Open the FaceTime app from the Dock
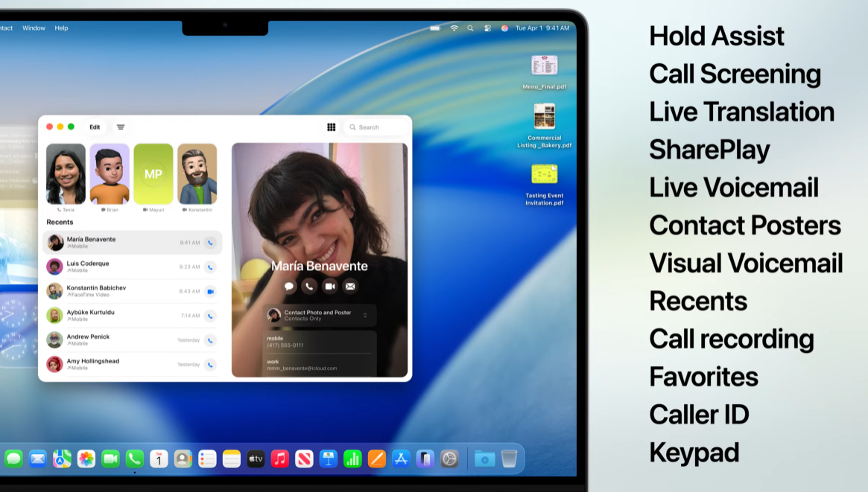 click(x=109, y=459)
